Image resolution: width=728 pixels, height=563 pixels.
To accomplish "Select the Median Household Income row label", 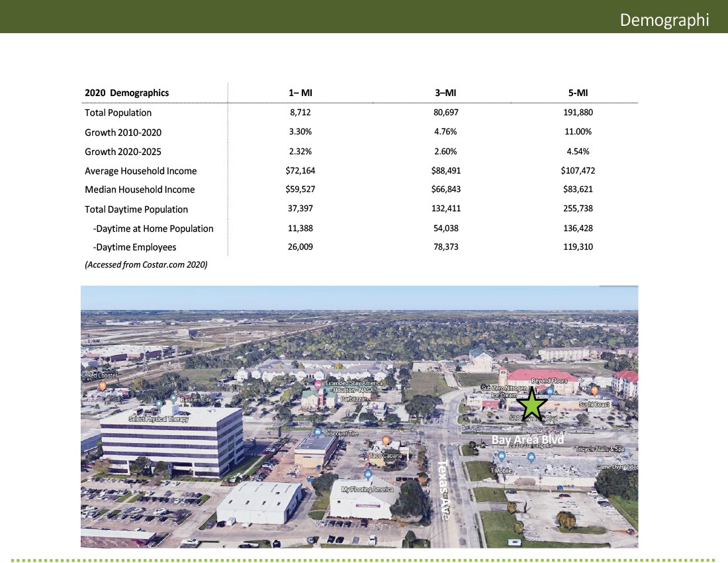I will [140, 189].
